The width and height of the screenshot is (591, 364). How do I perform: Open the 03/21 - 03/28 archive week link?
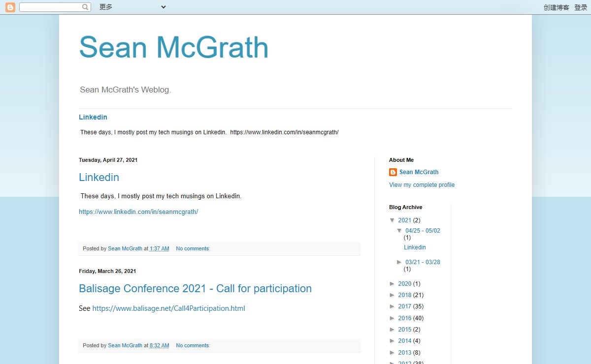(x=423, y=262)
